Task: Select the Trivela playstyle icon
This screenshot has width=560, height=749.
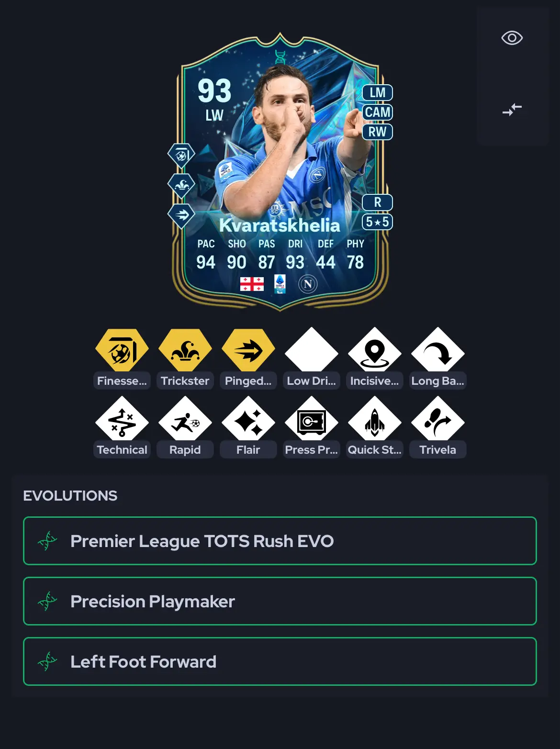Action: [438, 420]
